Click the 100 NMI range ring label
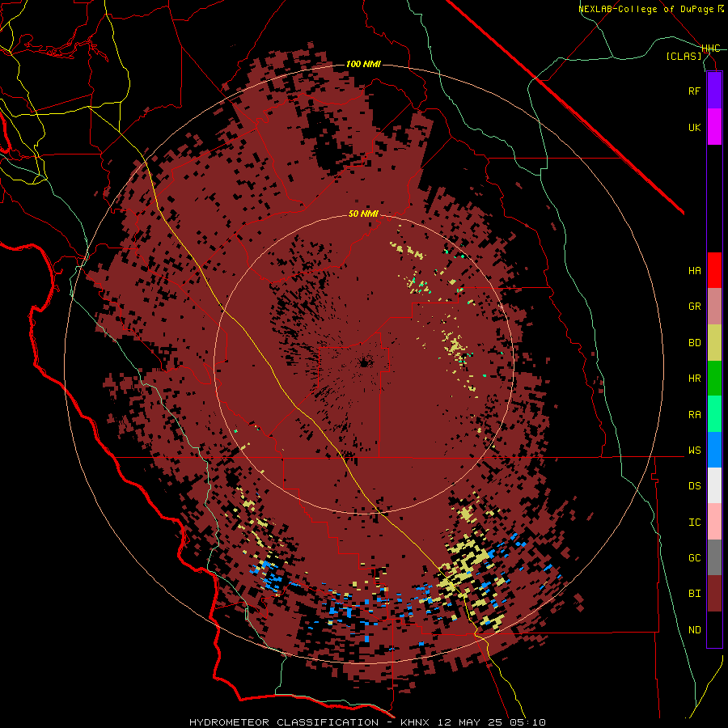The height and width of the screenshot is (728, 728). (x=363, y=64)
